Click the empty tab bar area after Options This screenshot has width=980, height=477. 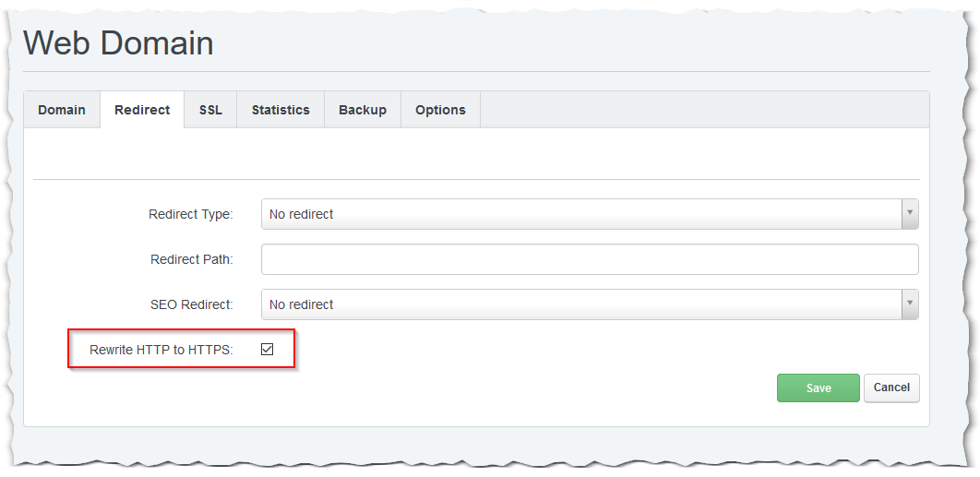tap(701, 110)
